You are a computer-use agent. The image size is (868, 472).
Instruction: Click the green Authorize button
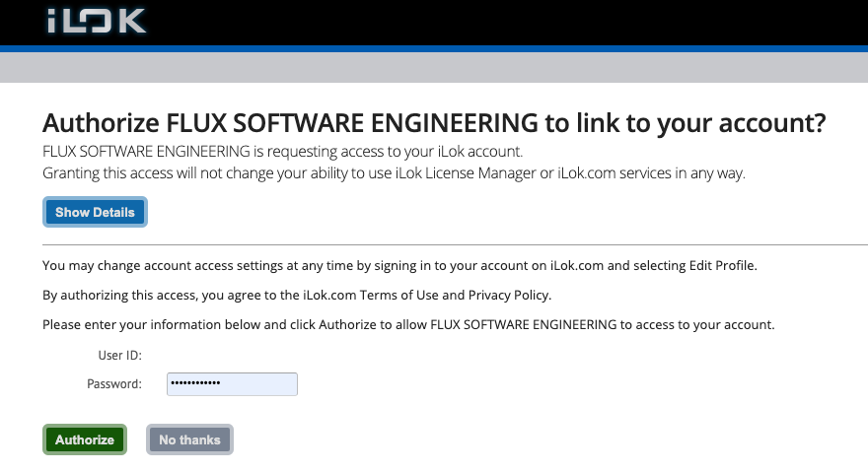pos(85,439)
